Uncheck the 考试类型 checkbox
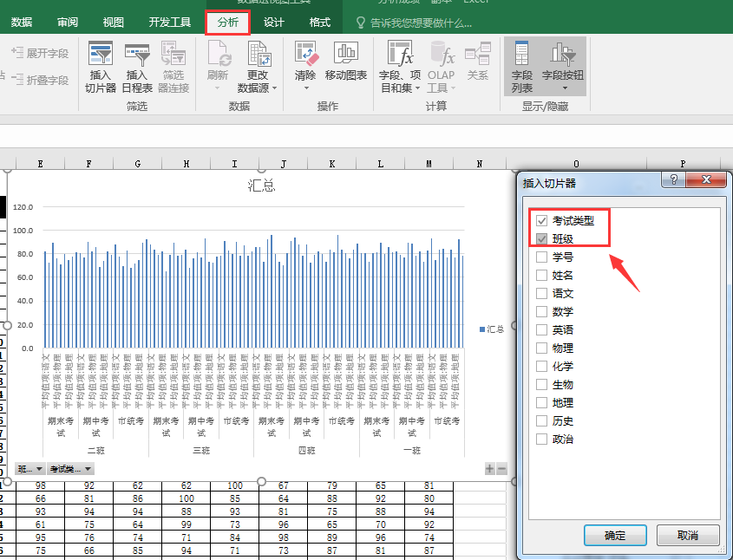 (x=542, y=220)
